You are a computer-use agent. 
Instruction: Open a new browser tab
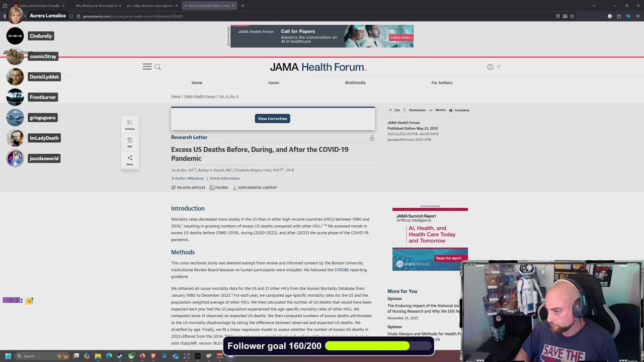pos(243,6)
